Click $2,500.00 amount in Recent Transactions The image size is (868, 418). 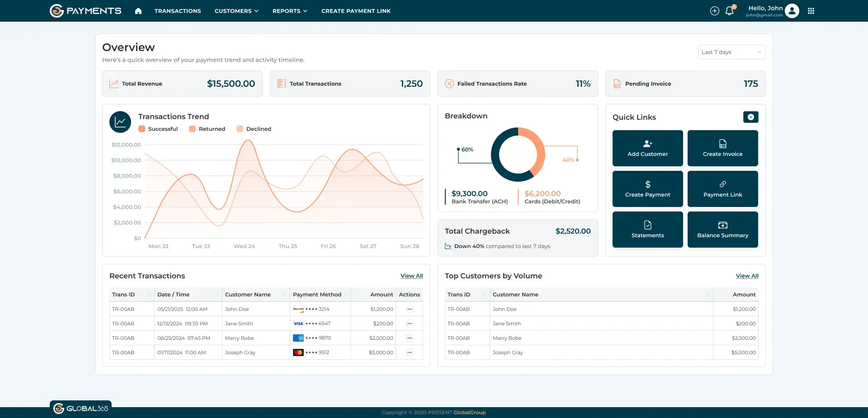tap(381, 338)
